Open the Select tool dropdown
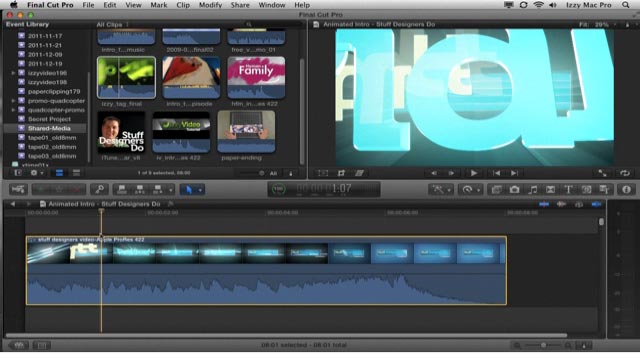 coord(200,190)
